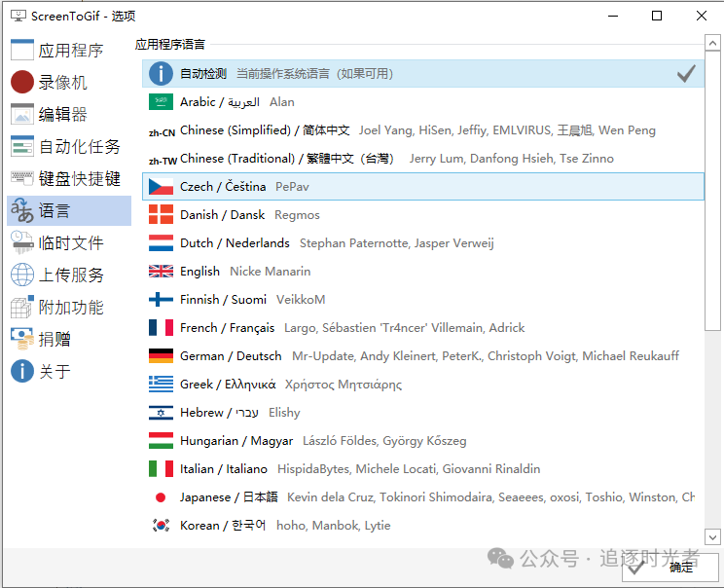The width and height of the screenshot is (724, 588).
Task: Click the German flag icon
Action: [x=161, y=355]
